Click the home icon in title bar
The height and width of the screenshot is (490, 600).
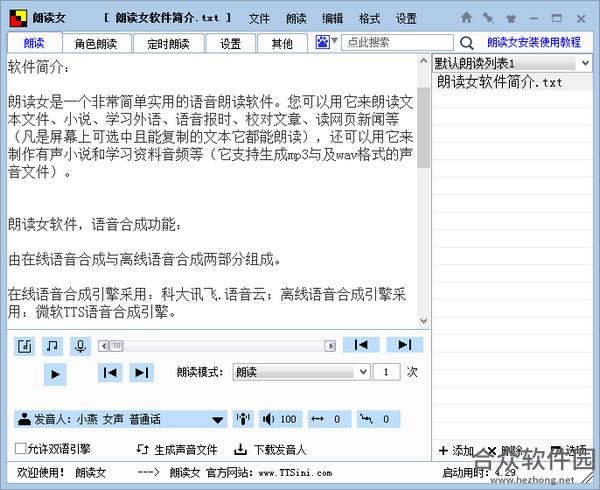[466, 18]
